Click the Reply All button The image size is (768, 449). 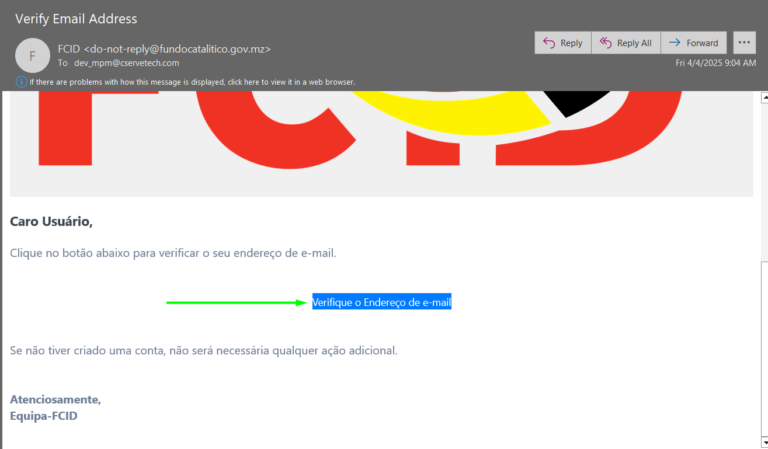click(625, 43)
